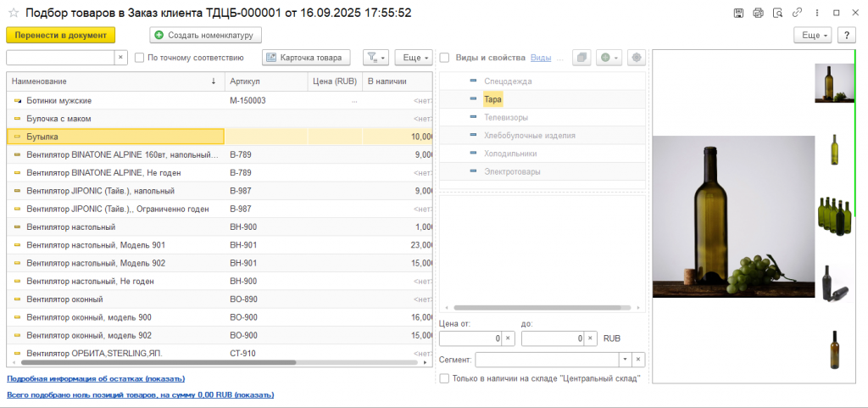Screen dimensions: 868x408
Task: Sort by Артикул column header
Action: click(265, 81)
